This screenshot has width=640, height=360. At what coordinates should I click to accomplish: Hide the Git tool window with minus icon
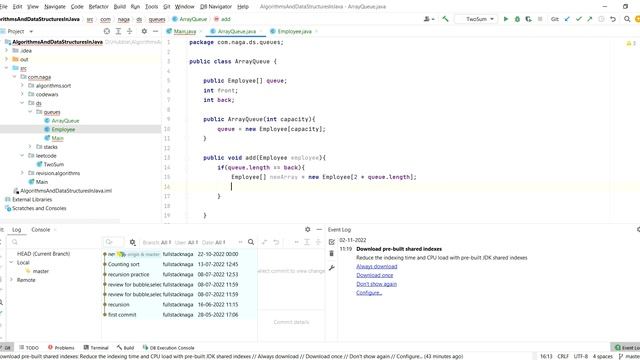click(319, 229)
